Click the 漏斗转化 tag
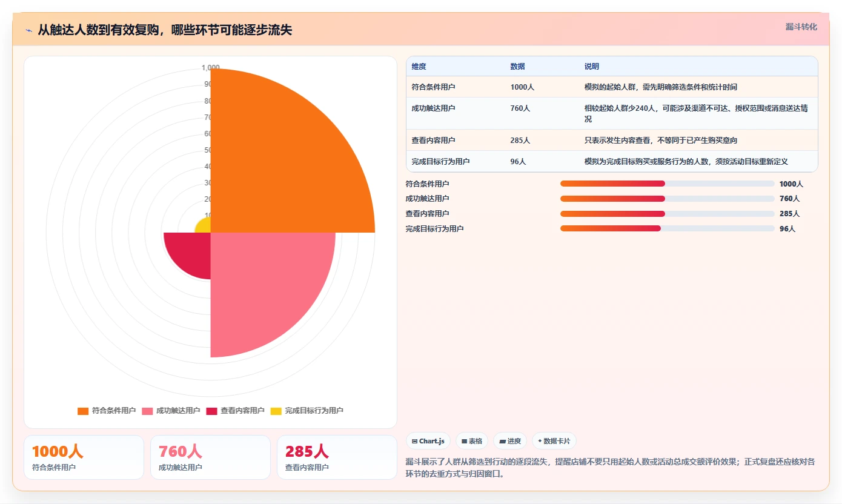The image size is (842, 504). pyautogui.click(x=801, y=27)
